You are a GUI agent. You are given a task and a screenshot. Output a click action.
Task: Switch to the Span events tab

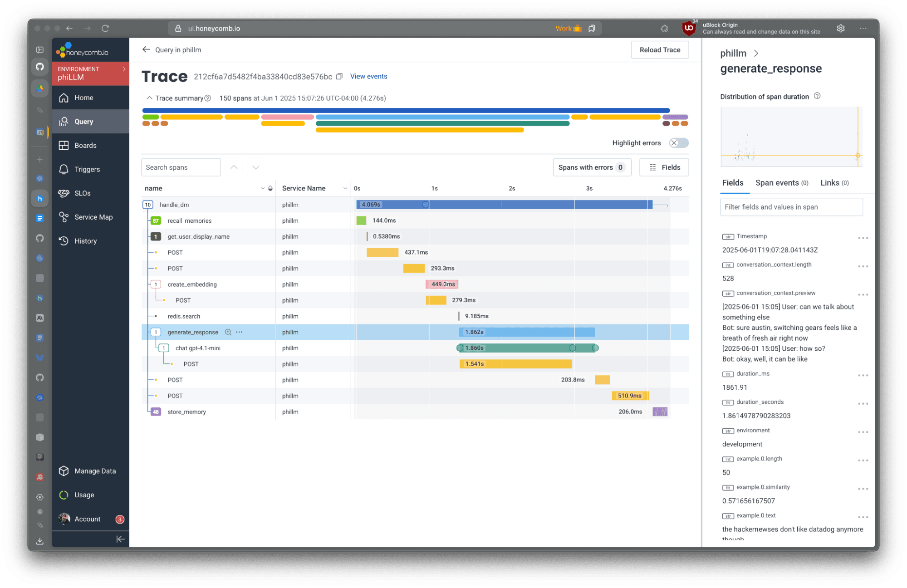click(781, 183)
